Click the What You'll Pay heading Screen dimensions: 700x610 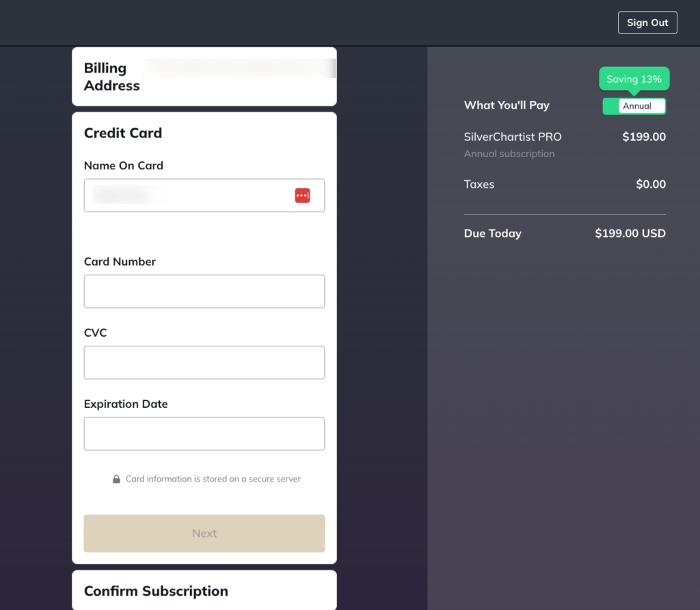coord(507,105)
